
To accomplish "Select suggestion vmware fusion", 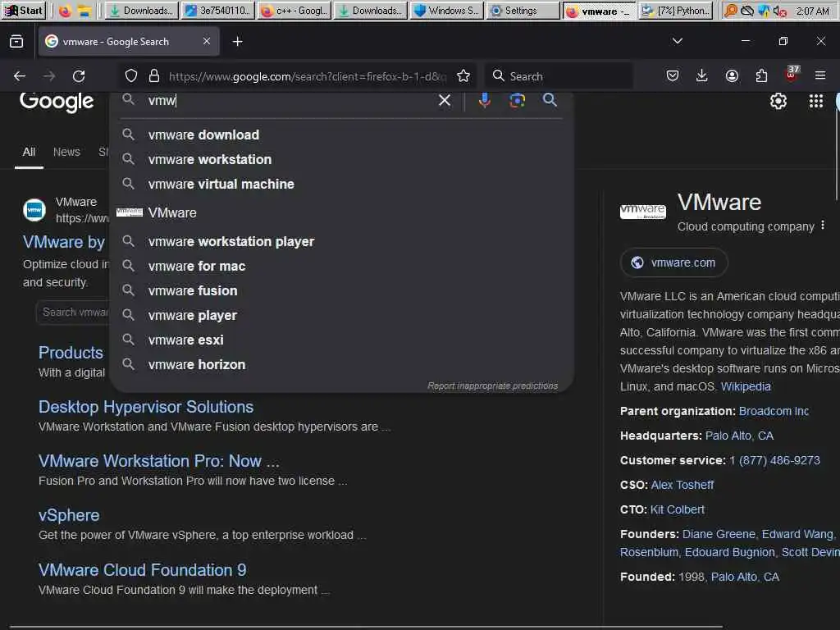I will pos(342,291).
